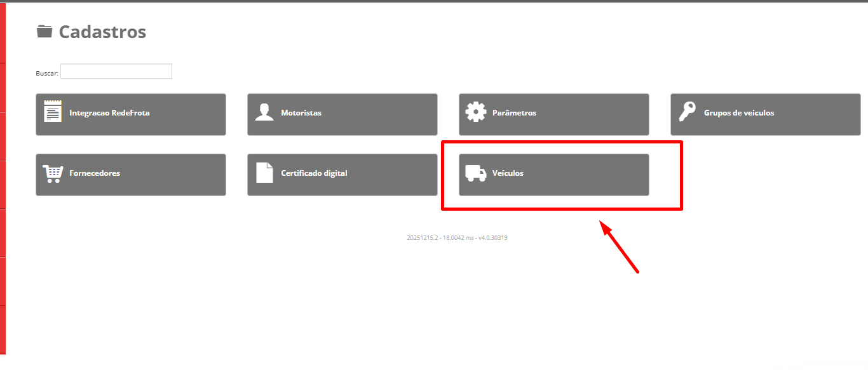
Task: Open the Integracao RedeFrota label
Action: tap(109, 113)
